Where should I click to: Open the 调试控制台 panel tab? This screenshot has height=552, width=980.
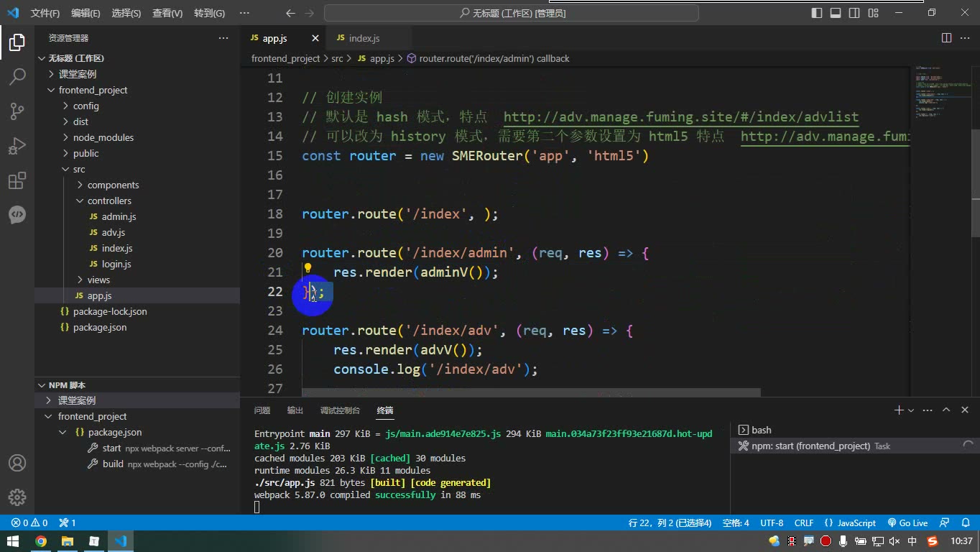(x=340, y=410)
